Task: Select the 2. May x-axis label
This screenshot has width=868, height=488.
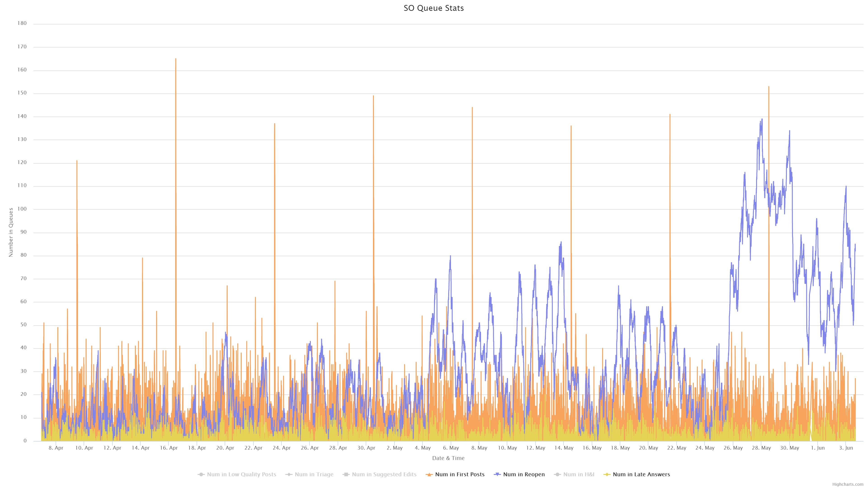Action: [395, 448]
